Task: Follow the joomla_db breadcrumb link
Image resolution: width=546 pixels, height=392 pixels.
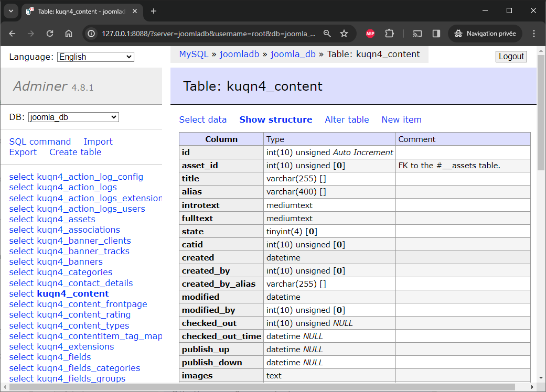Action: 293,55
